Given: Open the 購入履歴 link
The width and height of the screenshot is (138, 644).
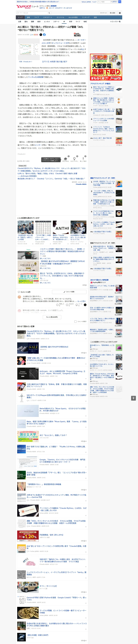Looking at the screenshot, I should click(x=112, y=13).
